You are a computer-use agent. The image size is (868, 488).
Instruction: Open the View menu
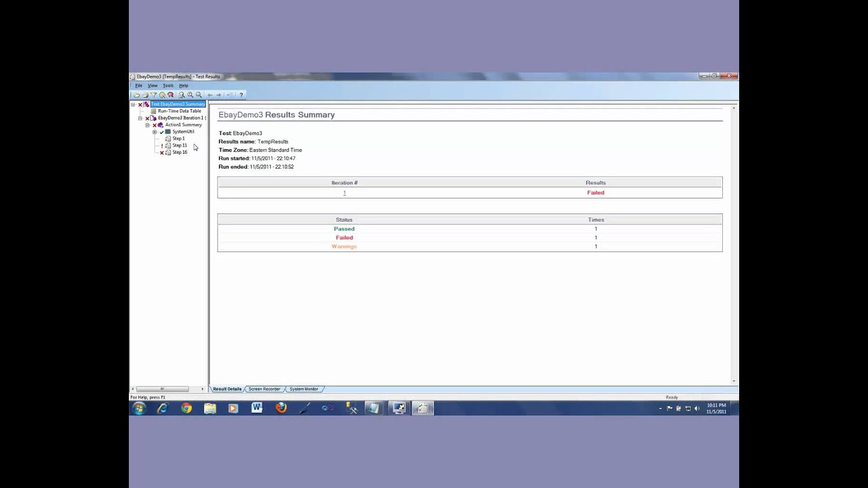(x=153, y=85)
